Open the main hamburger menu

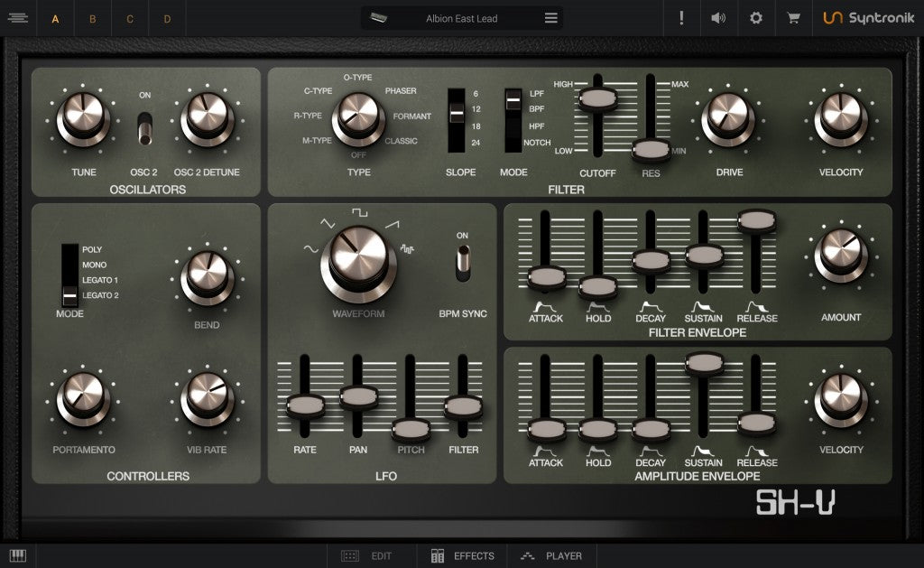[x=17, y=17]
